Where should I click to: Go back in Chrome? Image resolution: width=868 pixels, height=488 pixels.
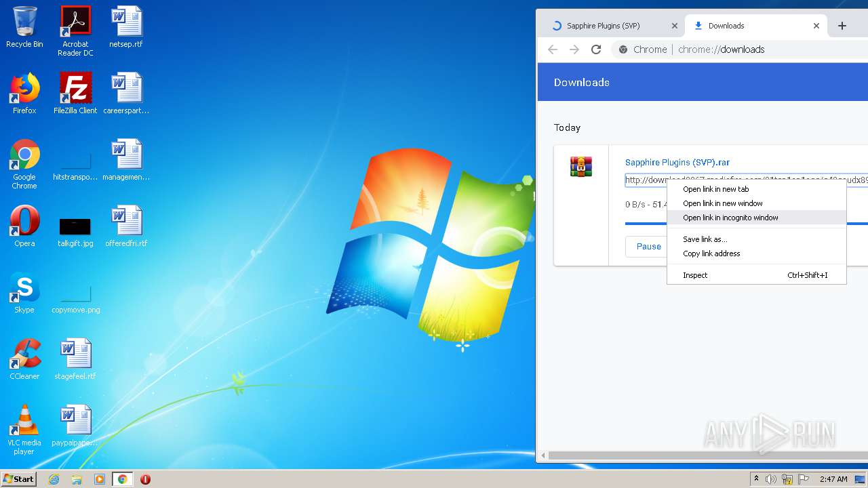pyautogui.click(x=553, y=49)
